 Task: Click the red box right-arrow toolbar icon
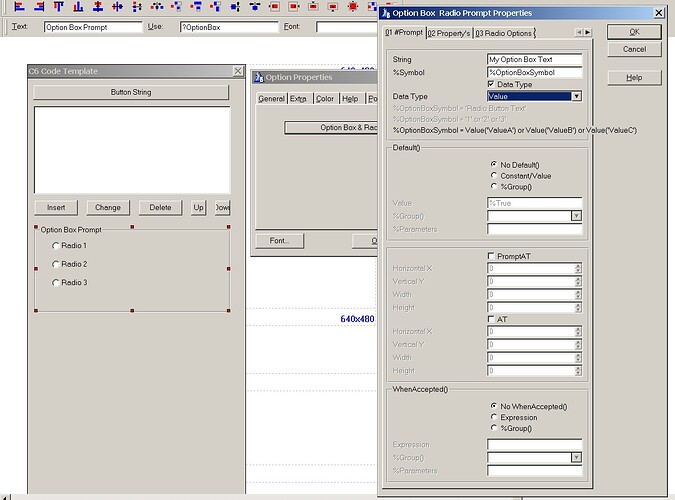pos(294,6)
